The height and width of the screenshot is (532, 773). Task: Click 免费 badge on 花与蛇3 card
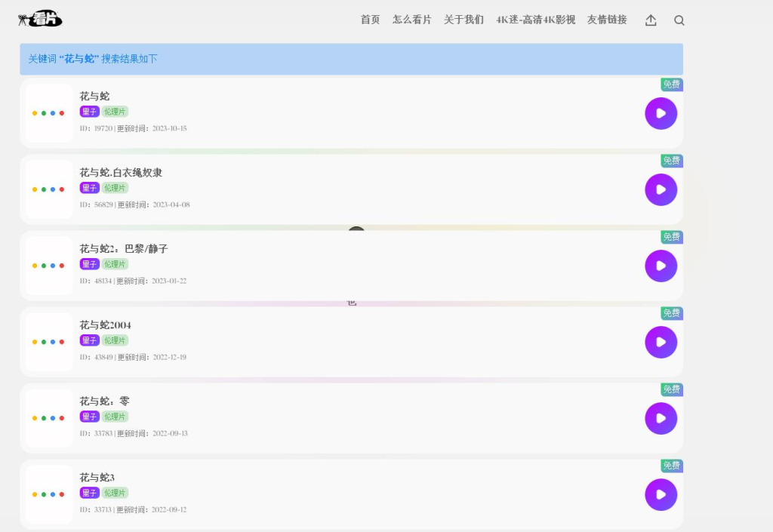671,466
